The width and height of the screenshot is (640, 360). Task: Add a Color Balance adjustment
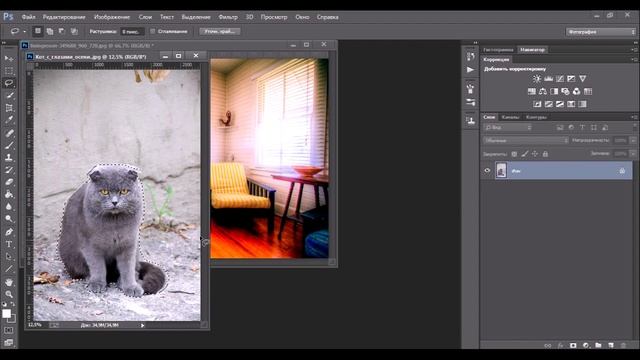(543, 91)
